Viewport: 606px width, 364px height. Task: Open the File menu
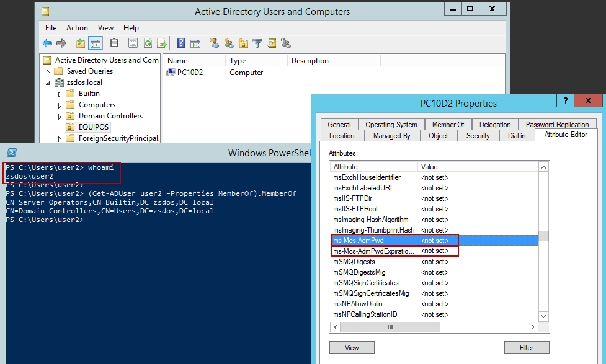51,28
